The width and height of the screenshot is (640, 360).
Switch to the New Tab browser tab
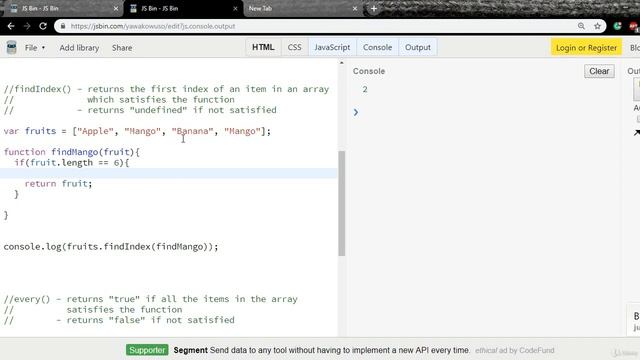click(301, 9)
